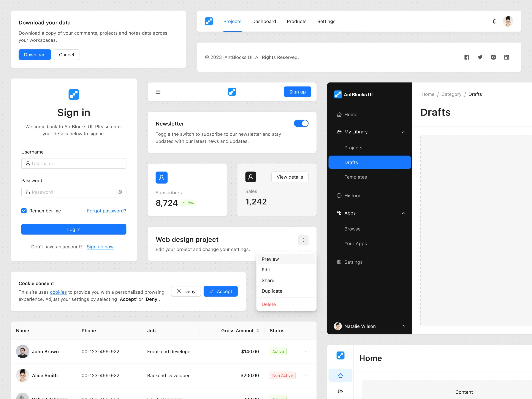Click the Subscribers user icon
Screen dimensions: 532x399
[161, 177]
